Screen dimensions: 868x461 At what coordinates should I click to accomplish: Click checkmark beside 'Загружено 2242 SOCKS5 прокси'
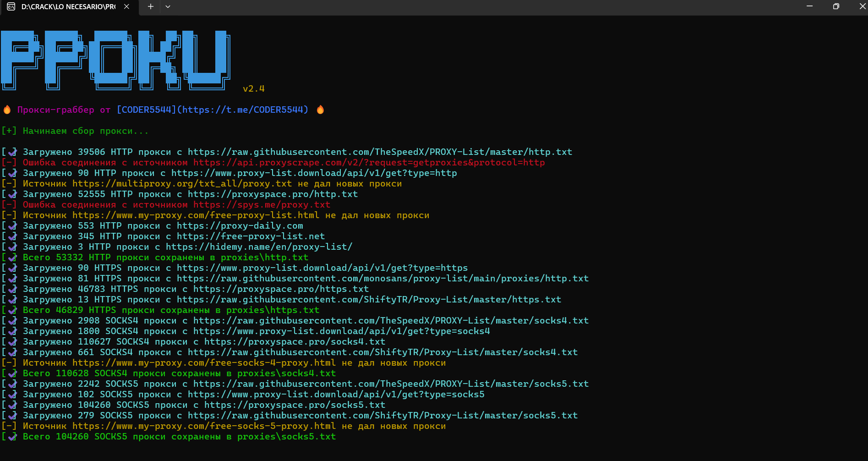pyautogui.click(x=12, y=384)
